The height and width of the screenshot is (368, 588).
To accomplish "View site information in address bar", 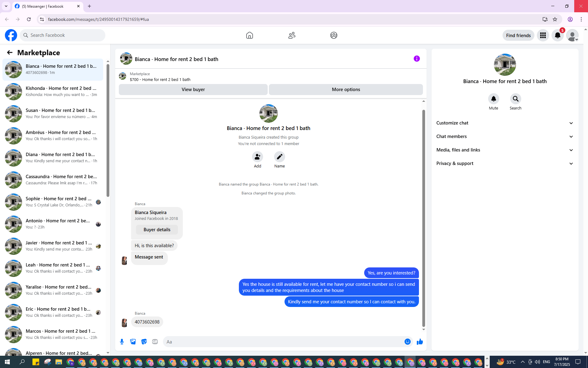I will 42,19.
